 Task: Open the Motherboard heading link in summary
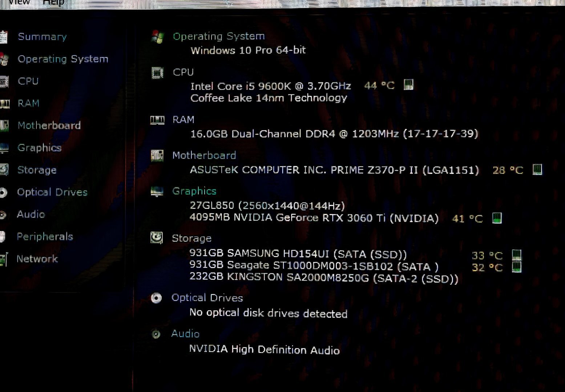pos(204,155)
